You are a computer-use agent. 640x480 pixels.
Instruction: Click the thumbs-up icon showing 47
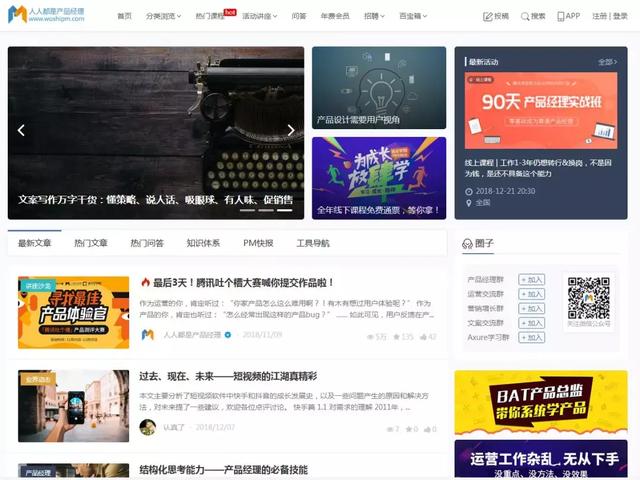coord(423,337)
